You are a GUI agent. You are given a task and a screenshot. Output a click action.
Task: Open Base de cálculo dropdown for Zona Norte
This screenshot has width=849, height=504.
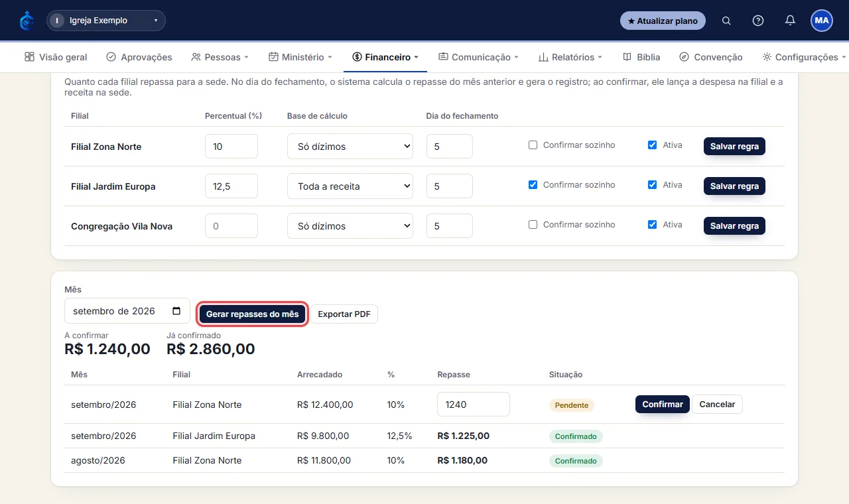click(x=350, y=147)
